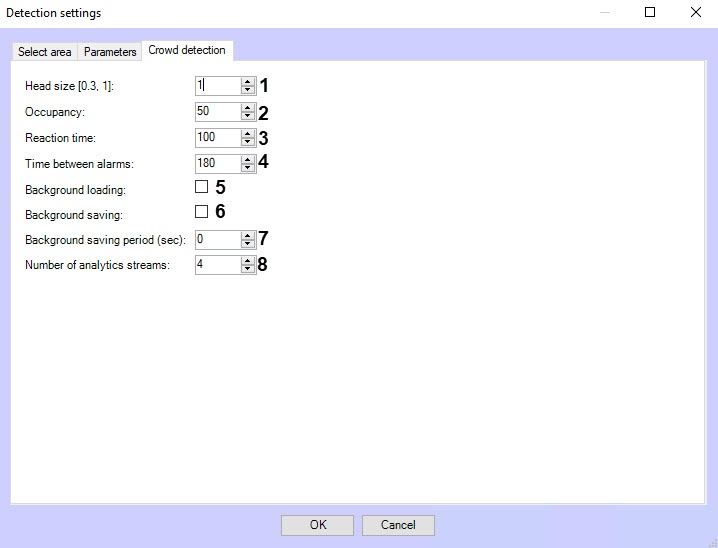Increase Background saving period with up arrow
This screenshot has width=718, height=548.
pos(248,235)
